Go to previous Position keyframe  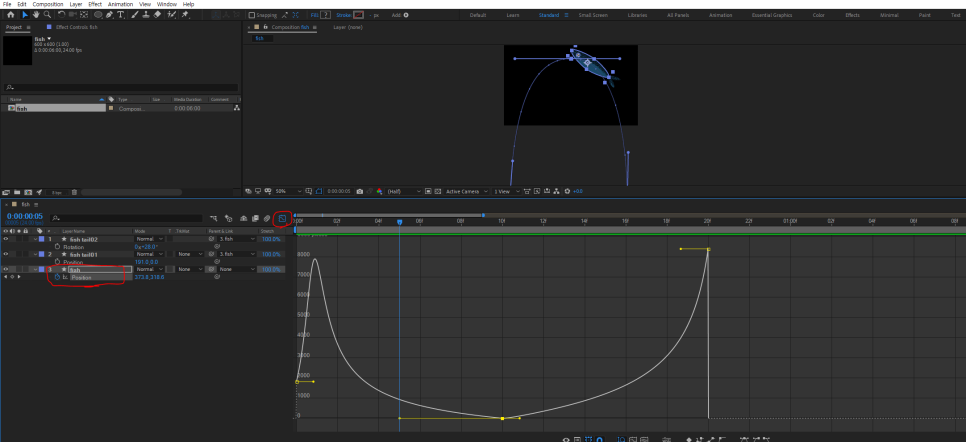[x=6, y=277]
